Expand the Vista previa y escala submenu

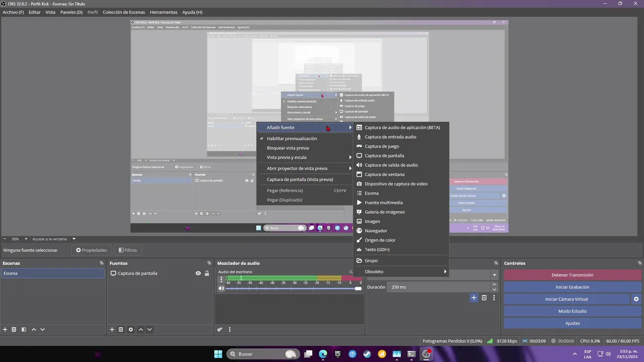point(304,157)
